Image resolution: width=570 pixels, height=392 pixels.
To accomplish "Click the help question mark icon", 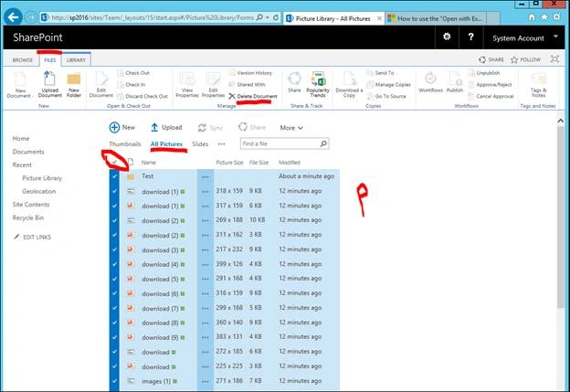I will [470, 37].
